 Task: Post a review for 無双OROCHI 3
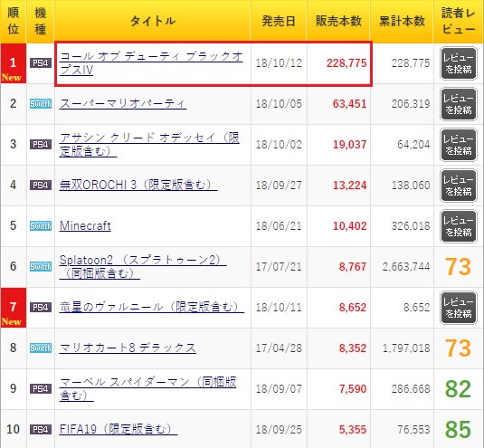[x=459, y=186]
